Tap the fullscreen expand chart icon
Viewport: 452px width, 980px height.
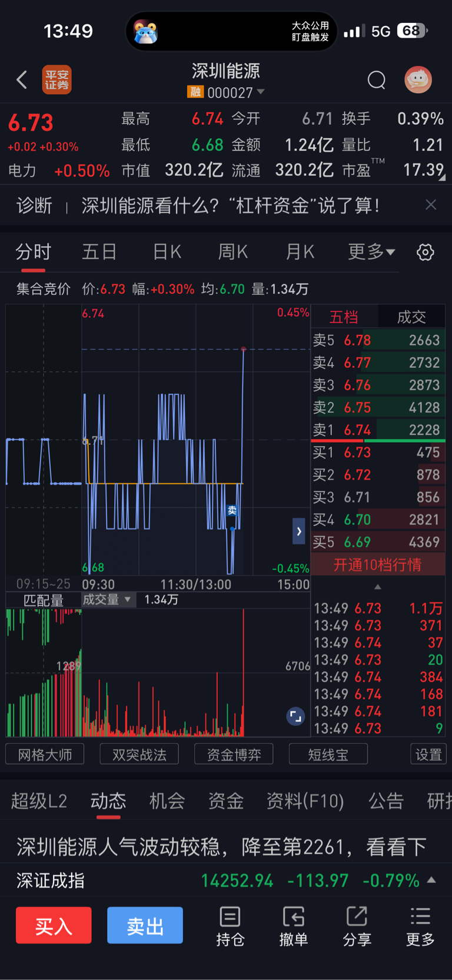click(x=295, y=716)
